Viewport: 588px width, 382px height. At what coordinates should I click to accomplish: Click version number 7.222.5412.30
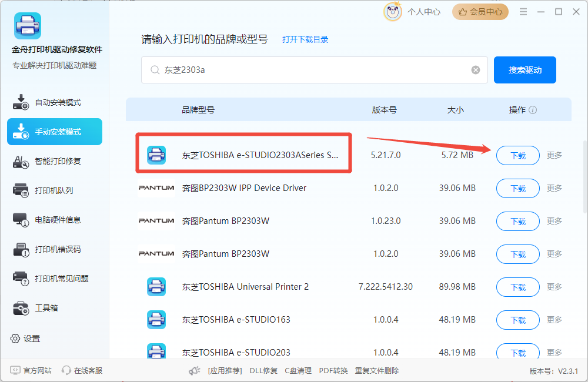click(386, 287)
